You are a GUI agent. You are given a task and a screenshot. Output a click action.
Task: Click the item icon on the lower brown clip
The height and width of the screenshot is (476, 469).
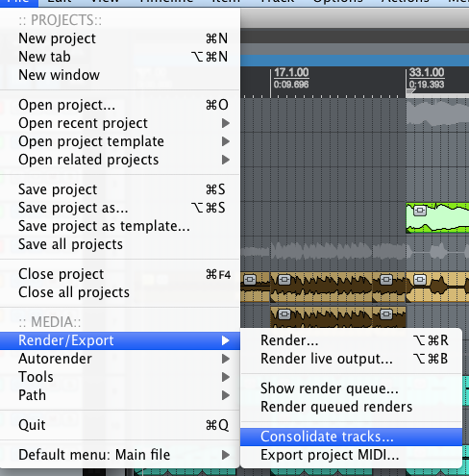click(x=284, y=314)
